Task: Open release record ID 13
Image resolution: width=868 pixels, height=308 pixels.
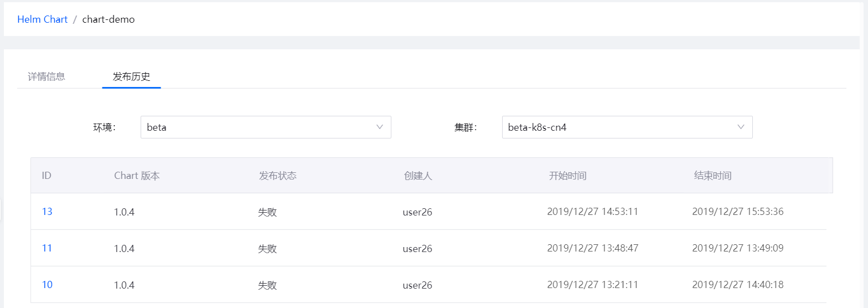Action: click(47, 212)
